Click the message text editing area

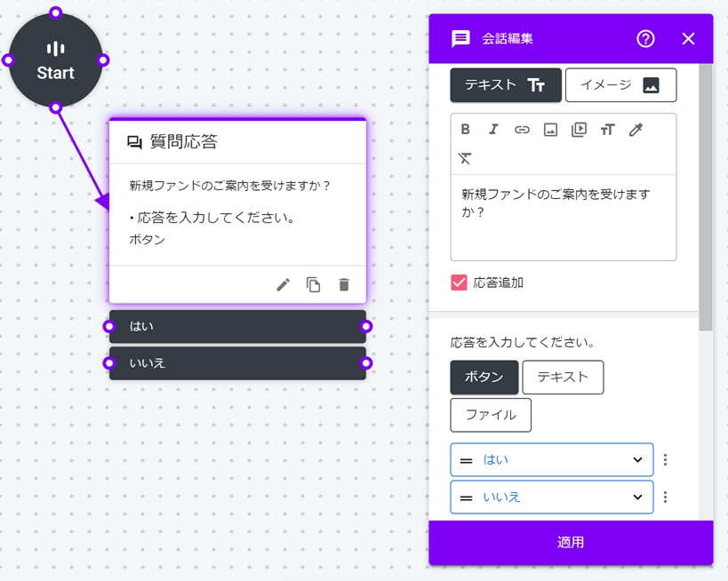click(x=564, y=217)
